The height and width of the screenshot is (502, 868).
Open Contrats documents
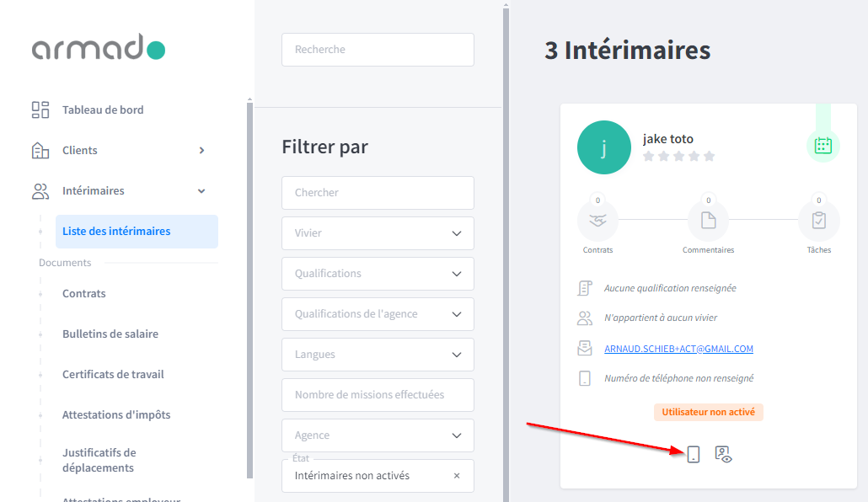pyautogui.click(x=83, y=293)
